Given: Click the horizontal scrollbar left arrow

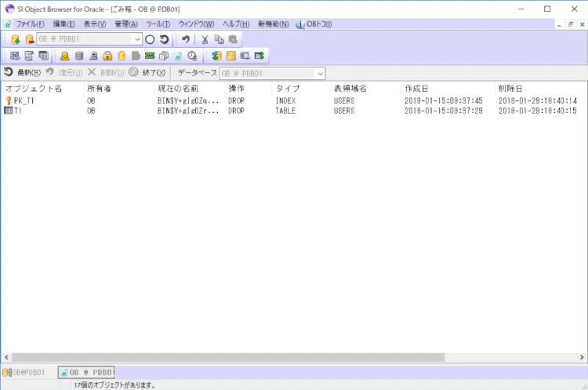Looking at the screenshot, I should click(x=6, y=357).
